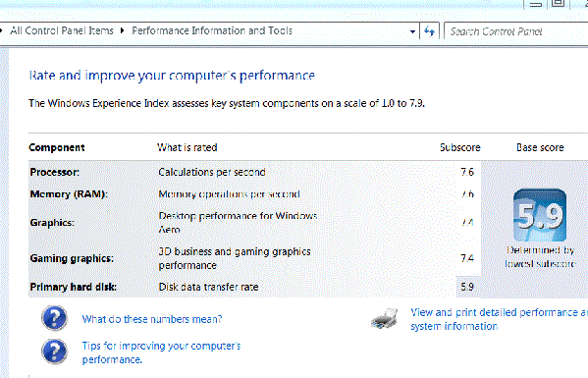Image resolution: width=588 pixels, height=378 pixels.
Task: Select the Primary hard disk subscore 5.9
Action: click(467, 287)
